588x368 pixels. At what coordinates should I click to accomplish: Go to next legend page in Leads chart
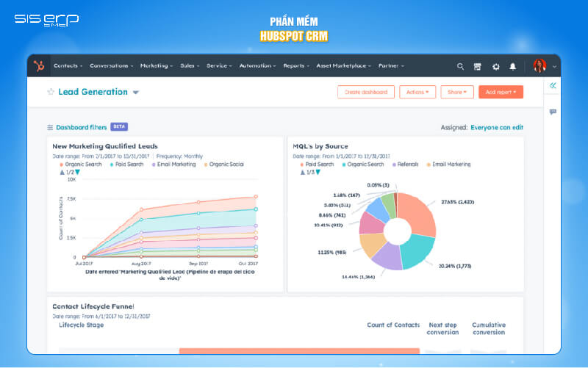(77, 172)
